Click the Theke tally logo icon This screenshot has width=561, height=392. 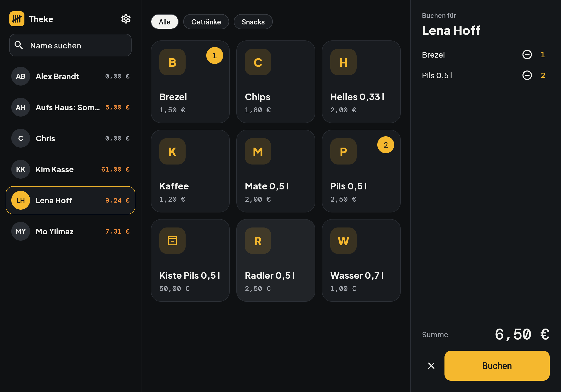tap(17, 19)
